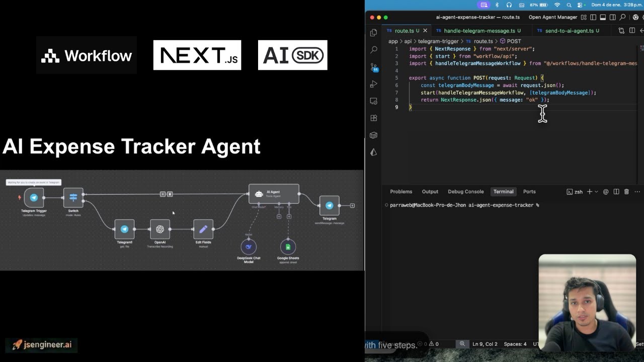Add node after Telegram sendMessage output

352,206
